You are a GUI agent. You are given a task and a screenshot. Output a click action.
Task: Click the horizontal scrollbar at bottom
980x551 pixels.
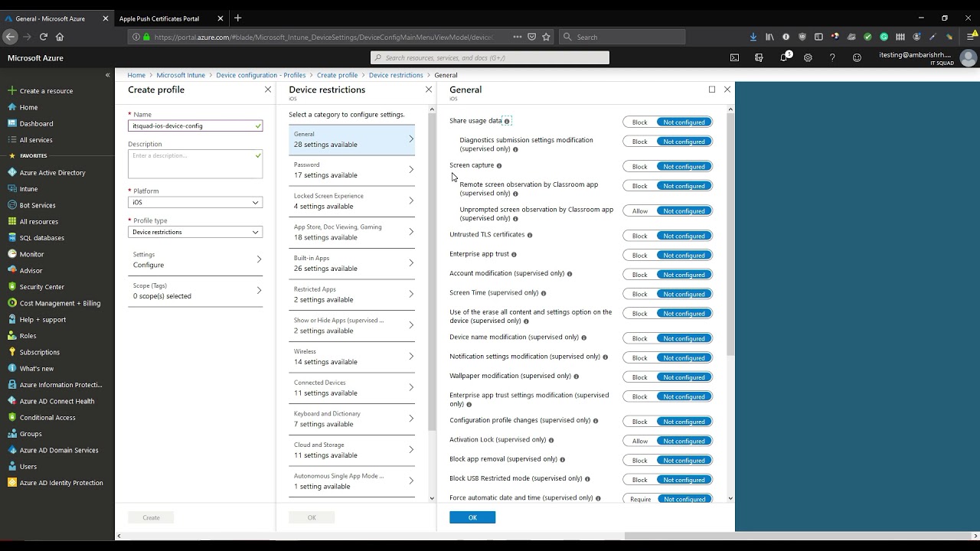click(x=799, y=536)
